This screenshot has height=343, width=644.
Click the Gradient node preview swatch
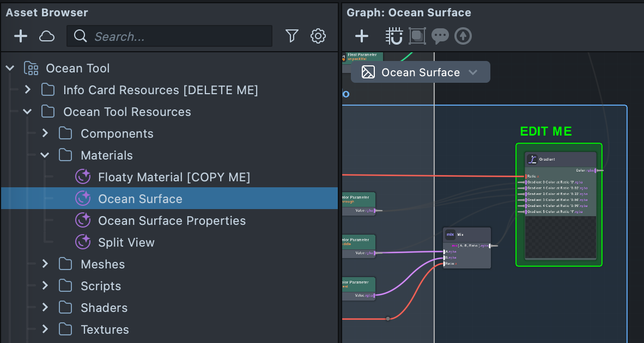(x=560, y=237)
